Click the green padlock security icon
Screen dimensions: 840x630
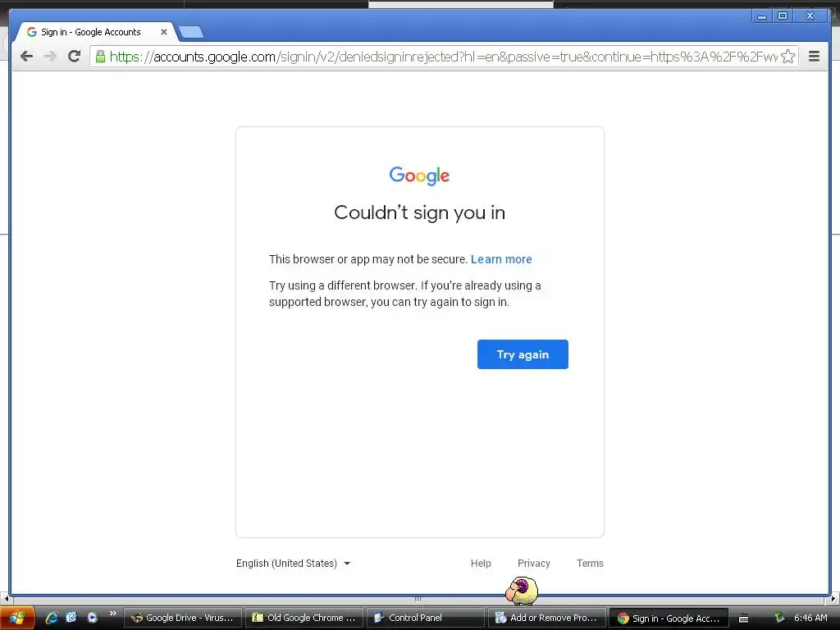100,57
